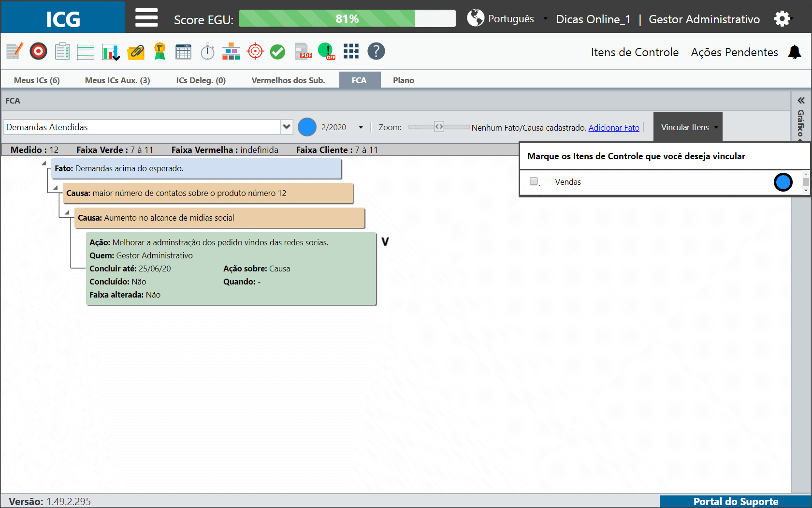Expand the 2/2020 period dropdown
812x508 pixels.
pos(361,127)
